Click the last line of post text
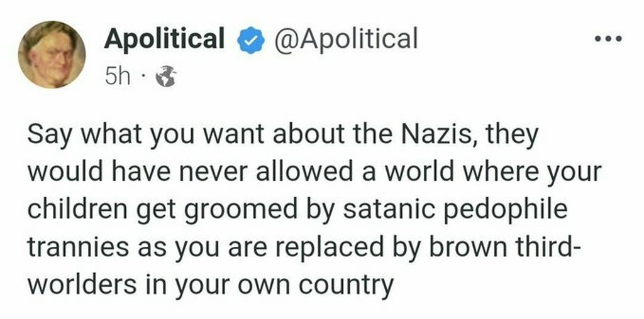644x319 pixels. click(x=211, y=283)
